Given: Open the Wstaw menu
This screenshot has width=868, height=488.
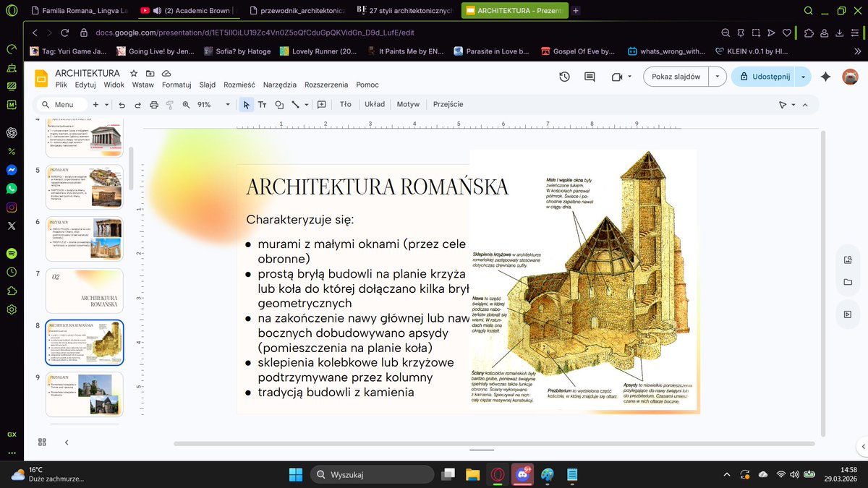Looking at the screenshot, I should (x=143, y=85).
